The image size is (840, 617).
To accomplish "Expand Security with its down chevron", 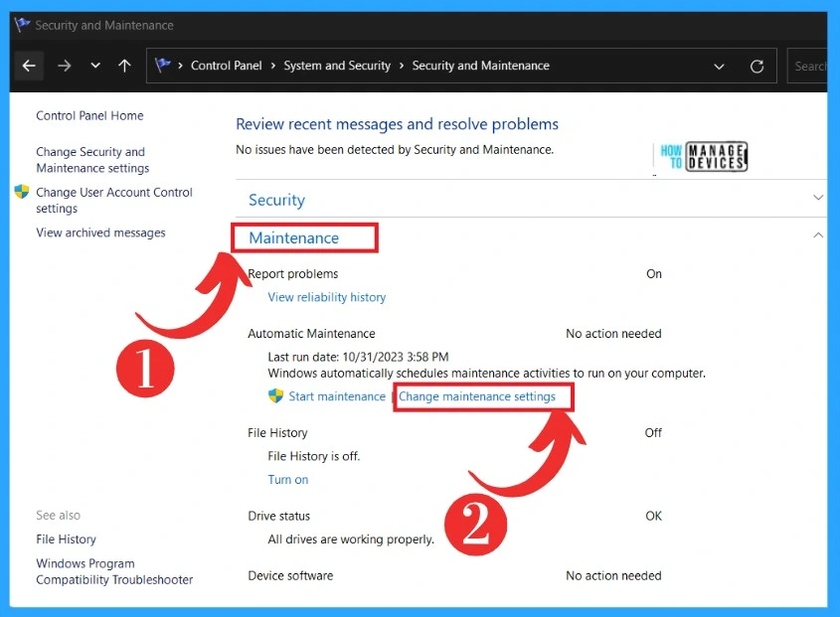I will pos(818,197).
